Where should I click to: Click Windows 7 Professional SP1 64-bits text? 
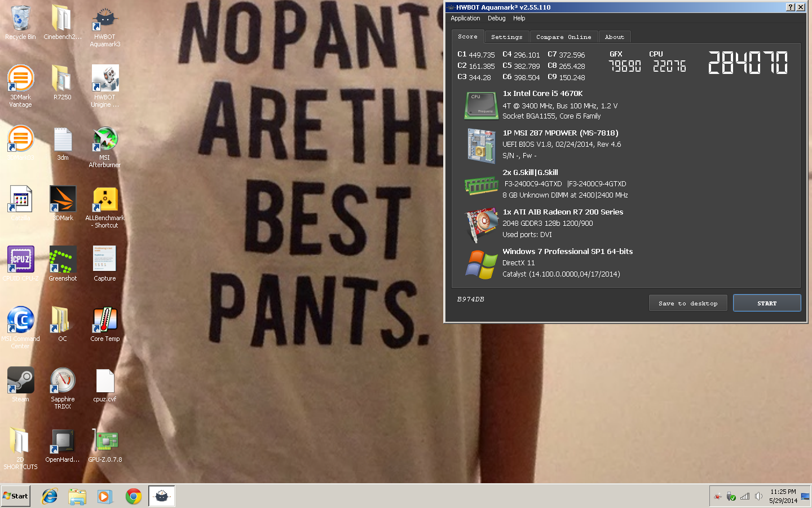[x=567, y=252]
